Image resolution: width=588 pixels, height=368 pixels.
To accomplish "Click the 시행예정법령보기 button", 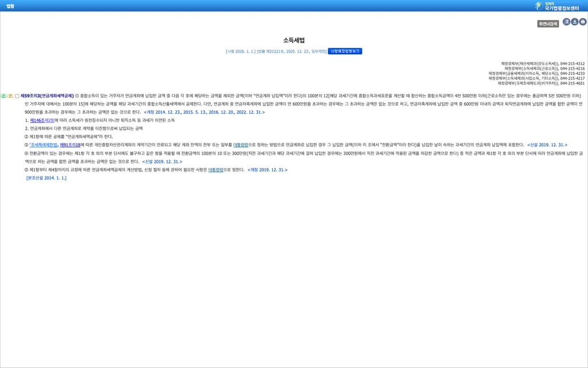I will point(345,51).
